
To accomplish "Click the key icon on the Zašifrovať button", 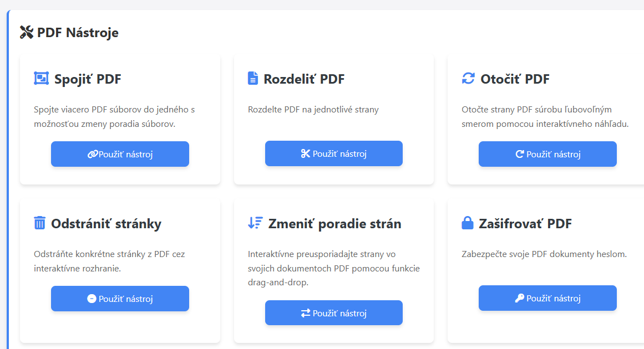I will coord(520,297).
